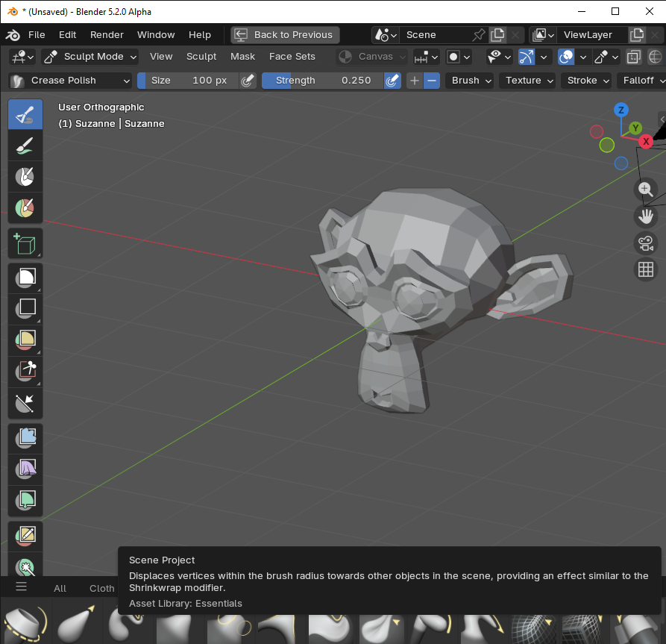This screenshot has width=666, height=644.
Task: Switch to the Cloth asset shelf tab
Action: coord(102,588)
